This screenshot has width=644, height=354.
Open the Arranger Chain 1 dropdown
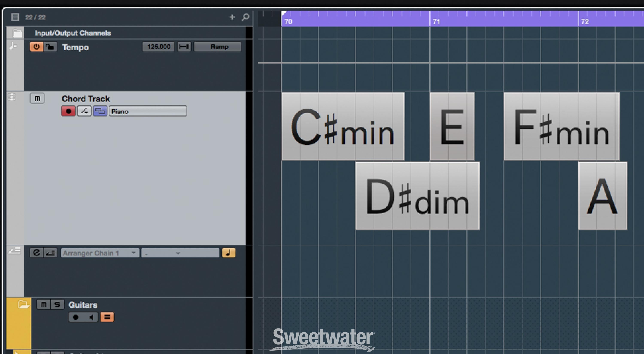click(100, 253)
